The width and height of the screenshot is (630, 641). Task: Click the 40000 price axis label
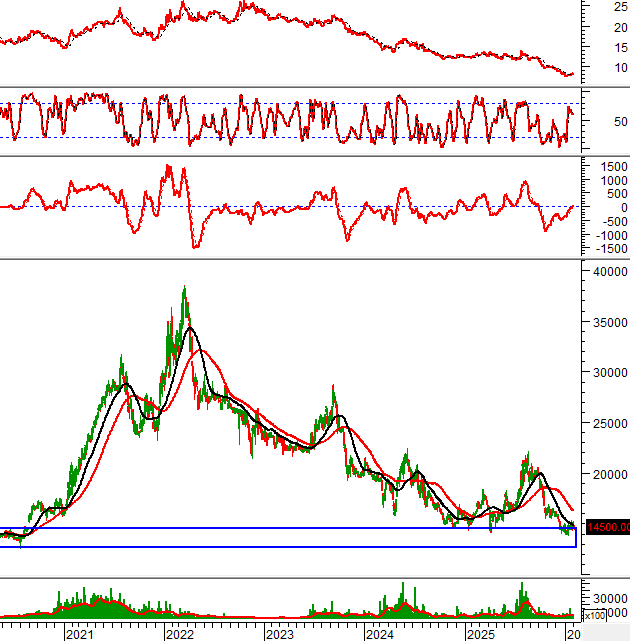[x=606, y=271]
